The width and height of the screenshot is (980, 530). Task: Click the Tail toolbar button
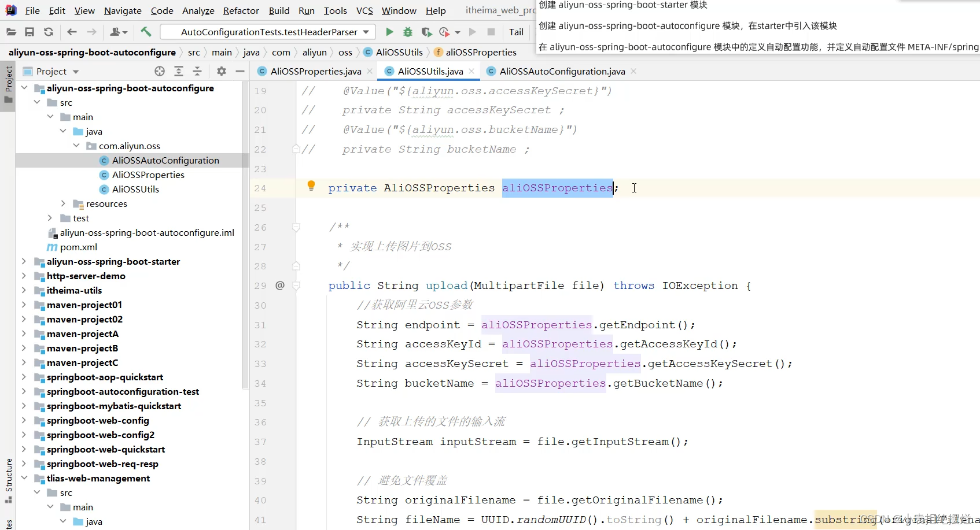click(x=516, y=32)
